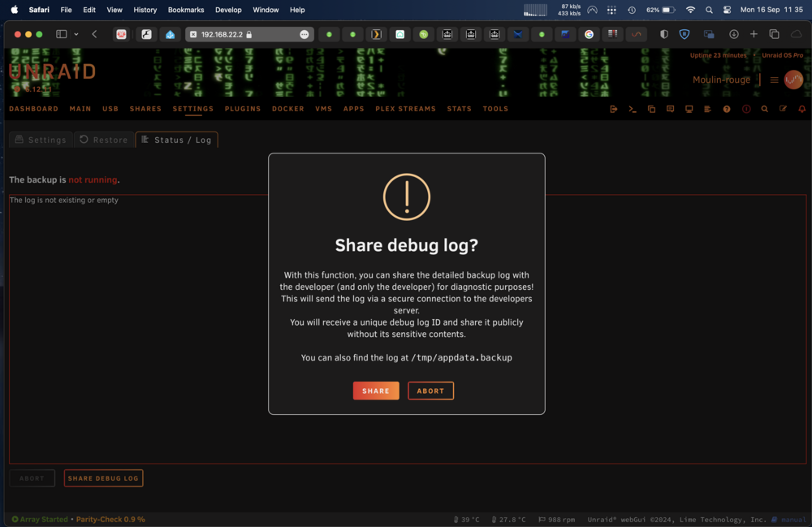Click the Safari address bar 192.168.22.2
The image size is (812, 527).
click(249, 34)
